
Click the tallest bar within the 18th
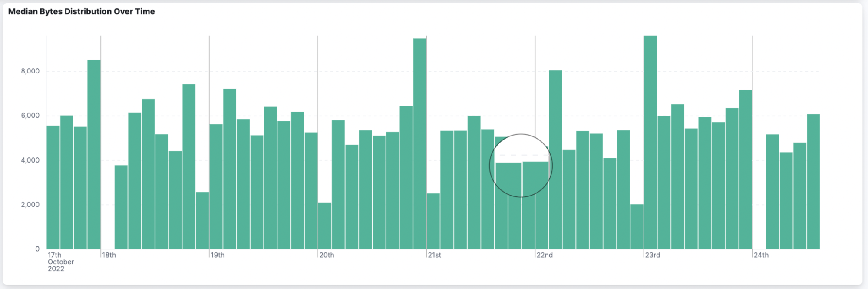point(189,167)
